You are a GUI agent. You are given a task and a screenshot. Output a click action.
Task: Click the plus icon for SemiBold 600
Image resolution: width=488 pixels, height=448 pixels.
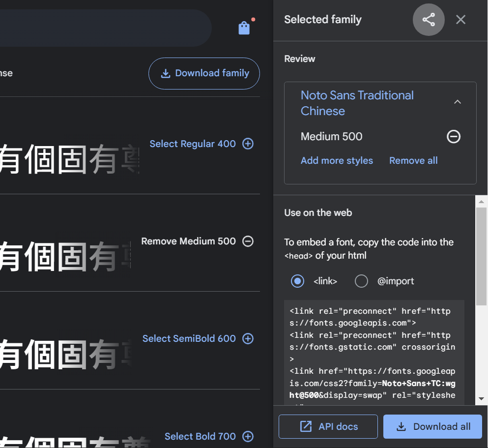tap(248, 339)
